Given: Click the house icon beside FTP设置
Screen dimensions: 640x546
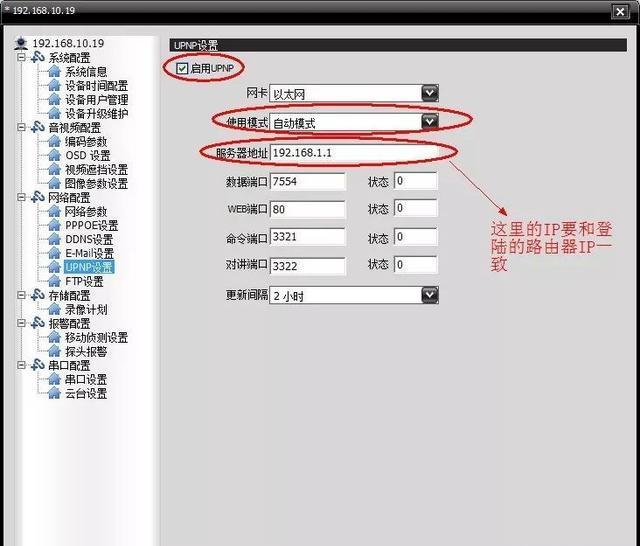Looking at the screenshot, I should [x=54, y=281].
